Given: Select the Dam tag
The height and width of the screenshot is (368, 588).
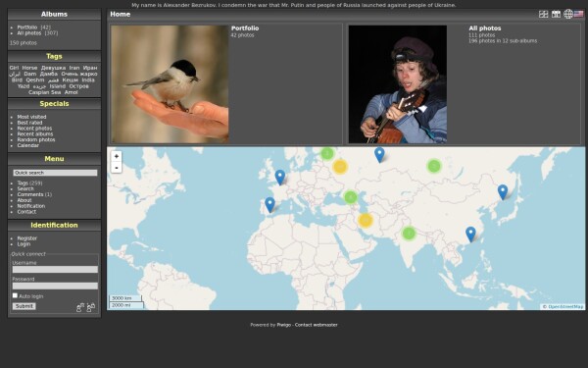Looking at the screenshot, I should pyautogui.click(x=30, y=74).
